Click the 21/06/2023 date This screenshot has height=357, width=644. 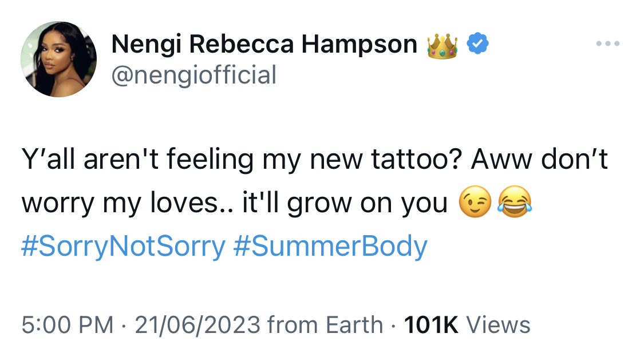pyautogui.click(x=197, y=325)
